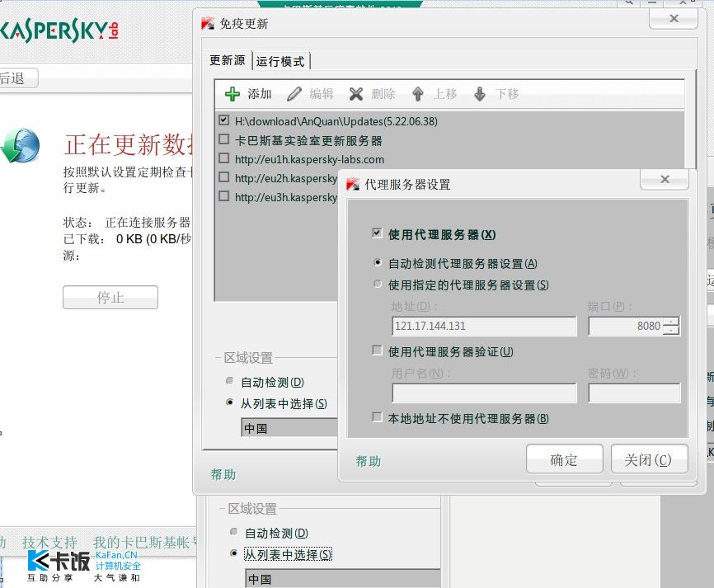Confirm proxy settings with the 确定 button
The width and height of the screenshot is (714, 588).
pyautogui.click(x=564, y=459)
